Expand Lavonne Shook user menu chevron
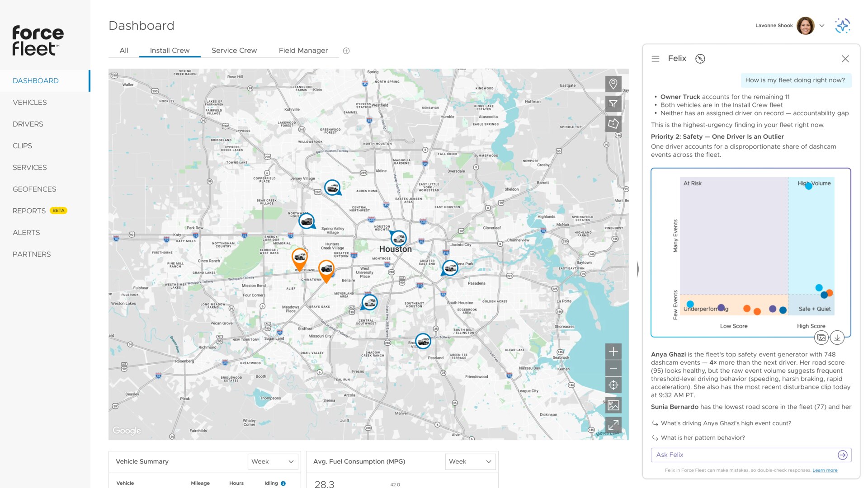This screenshot has height=488, width=868. pos(822,26)
